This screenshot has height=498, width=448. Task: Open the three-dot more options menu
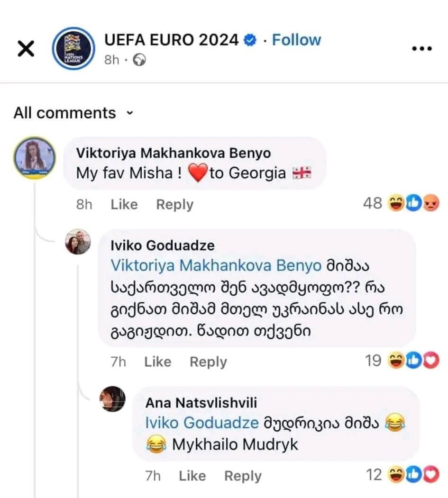(421, 49)
